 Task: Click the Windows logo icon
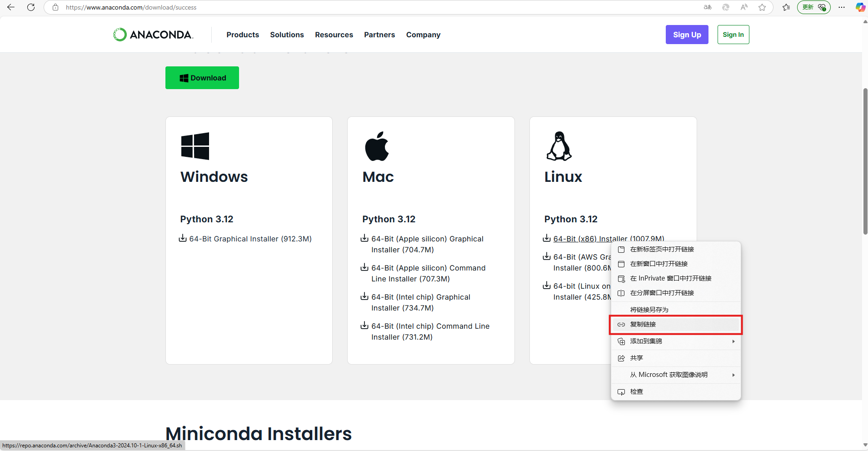tap(195, 146)
